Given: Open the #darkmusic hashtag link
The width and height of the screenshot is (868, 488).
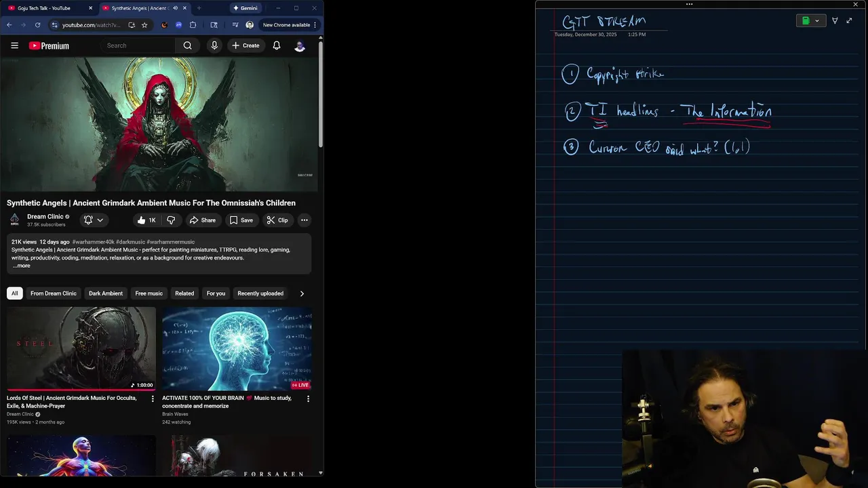Looking at the screenshot, I should (130, 242).
